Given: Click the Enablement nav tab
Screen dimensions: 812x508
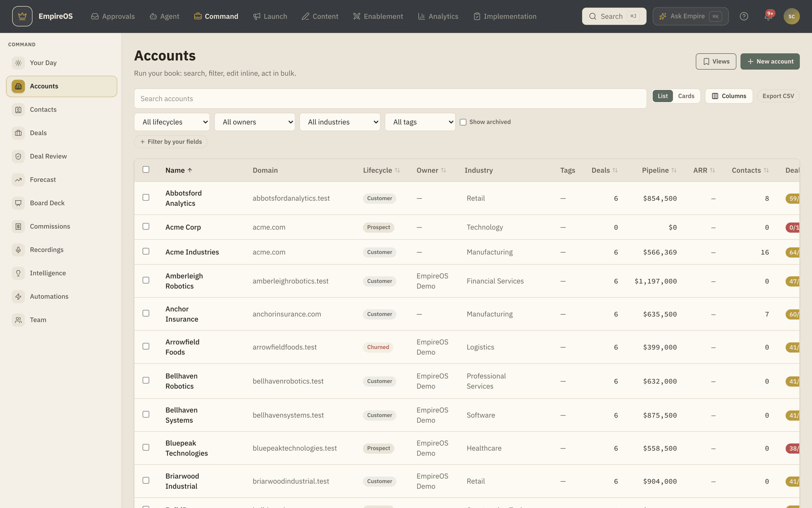Looking at the screenshot, I should coord(378,16).
